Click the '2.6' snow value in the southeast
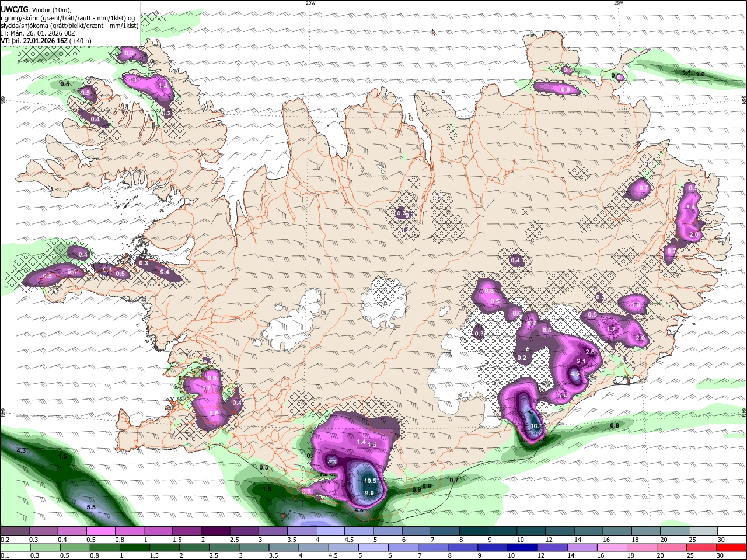747x560 pixels. (590, 352)
